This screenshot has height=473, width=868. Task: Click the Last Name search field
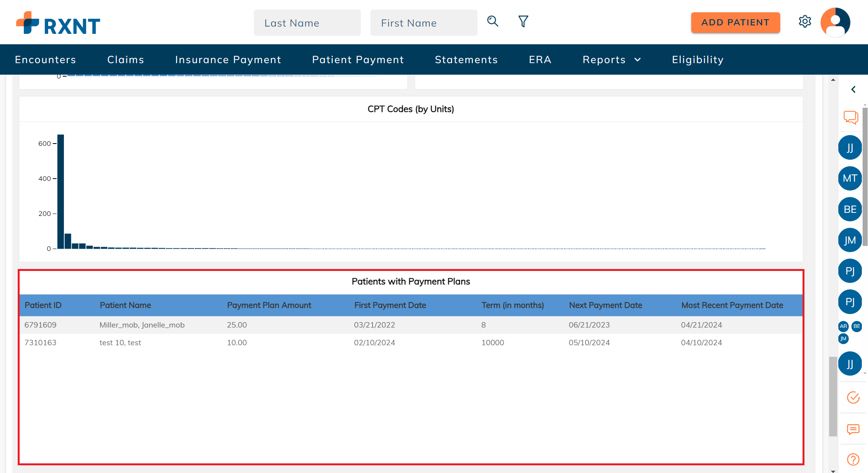pyautogui.click(x=307, y=22)
